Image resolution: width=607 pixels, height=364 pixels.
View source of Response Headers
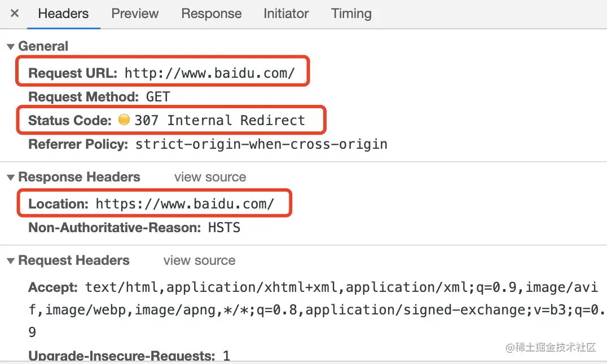(210, 177)
